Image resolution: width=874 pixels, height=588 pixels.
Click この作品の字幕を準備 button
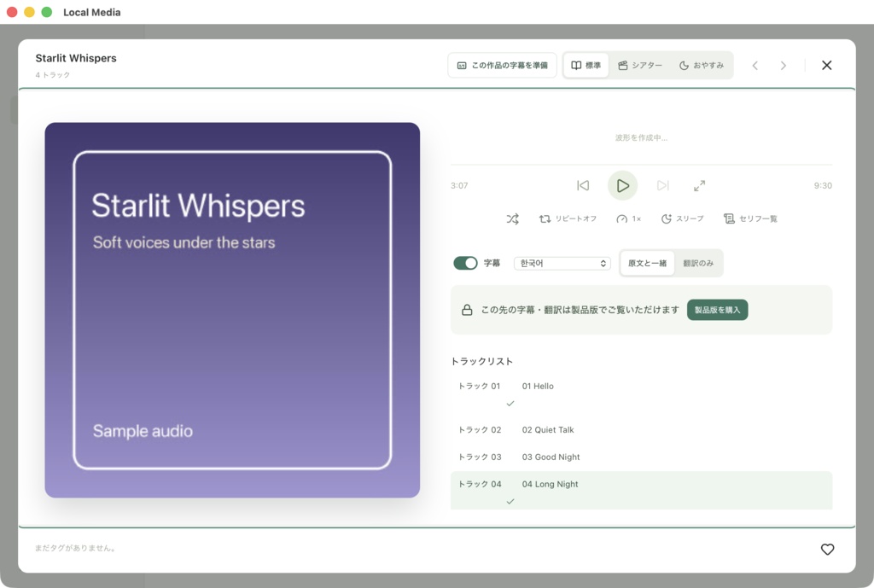pyautogui.click(x=502, y=65)
